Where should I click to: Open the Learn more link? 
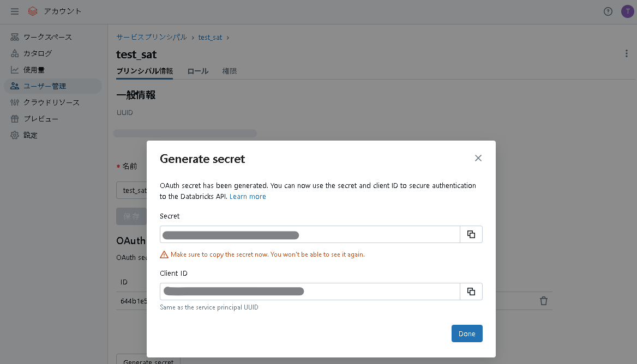[x=248, y=196]
